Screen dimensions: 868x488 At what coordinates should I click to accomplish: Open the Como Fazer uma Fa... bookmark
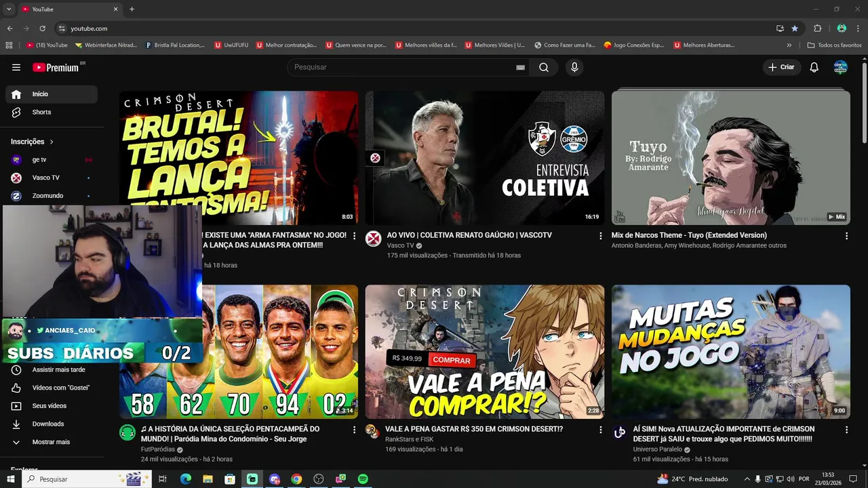[x=565, y=45]
